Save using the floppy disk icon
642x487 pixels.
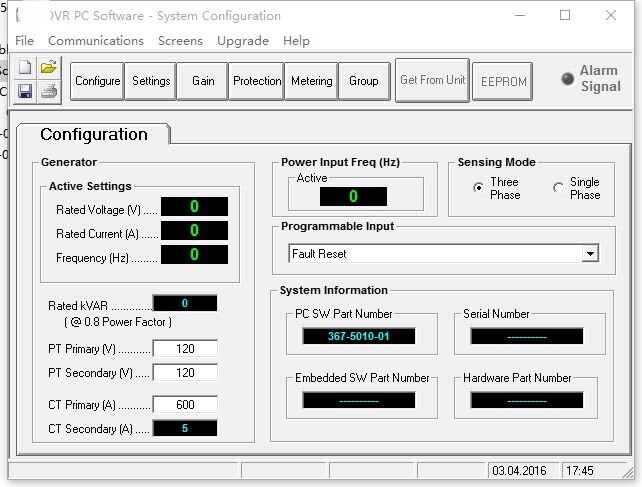click(25, 91)
